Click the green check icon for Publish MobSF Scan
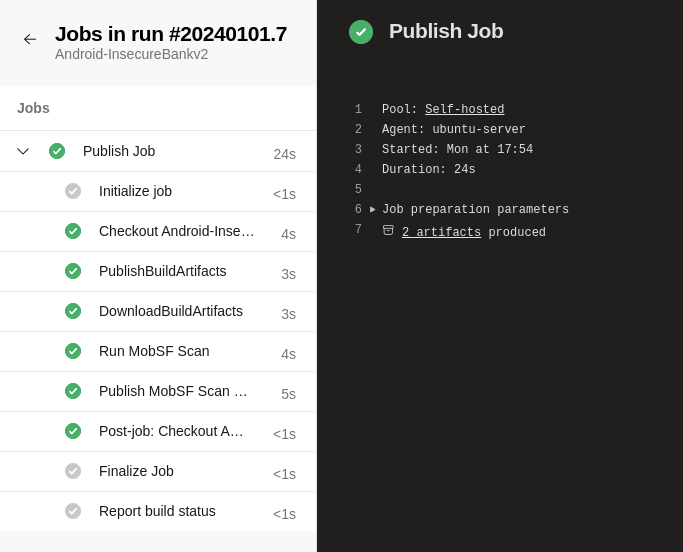 coord(73,391)
